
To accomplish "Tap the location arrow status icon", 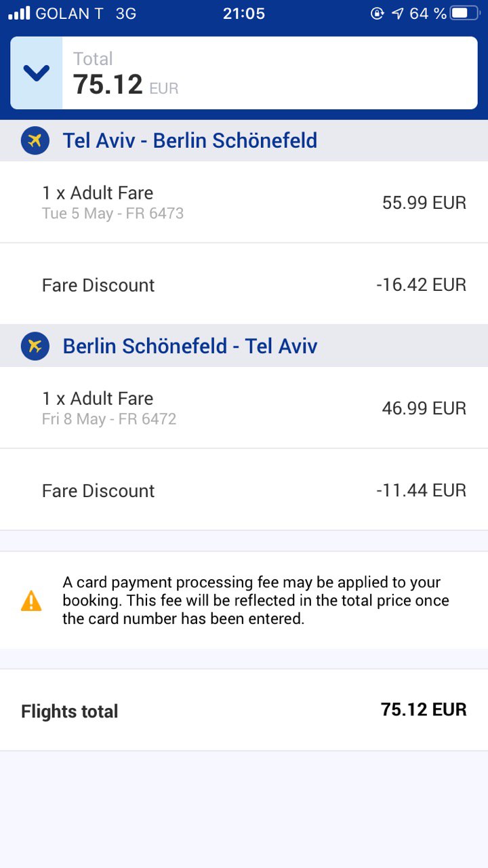I will (x=397, y=14).
